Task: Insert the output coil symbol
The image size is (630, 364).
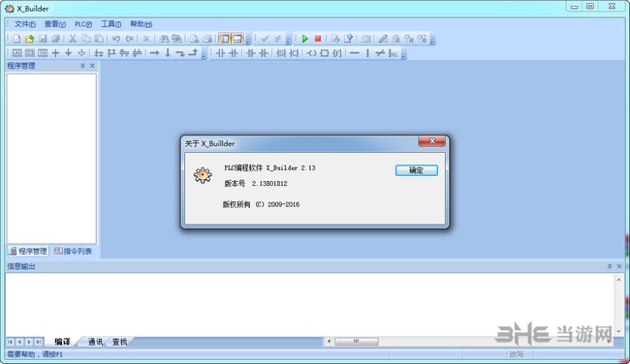Action: click(x=311, y=53)
